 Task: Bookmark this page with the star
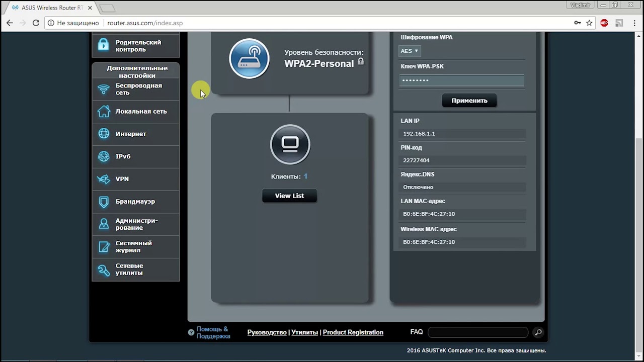tap(589, 23)
